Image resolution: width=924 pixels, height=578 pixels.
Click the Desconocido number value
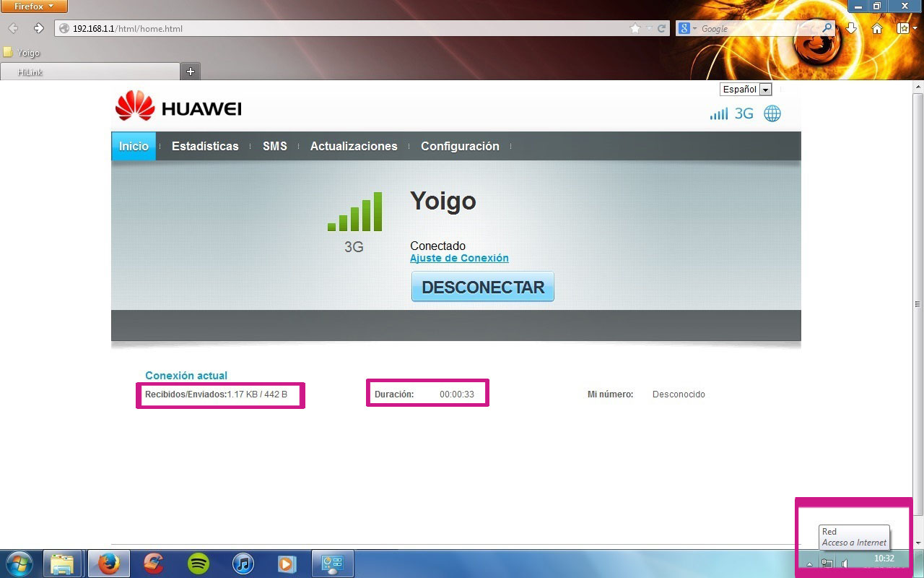tap(679, 394)
